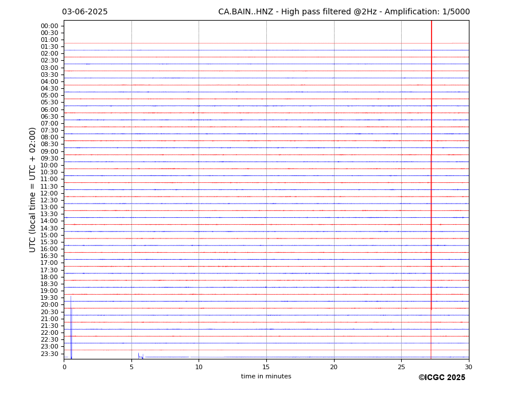The width and height of the screenshot is (532, 399).
Task: Select the 15:00 time row label
Action: pyautogui.click(x=49, y=235)
